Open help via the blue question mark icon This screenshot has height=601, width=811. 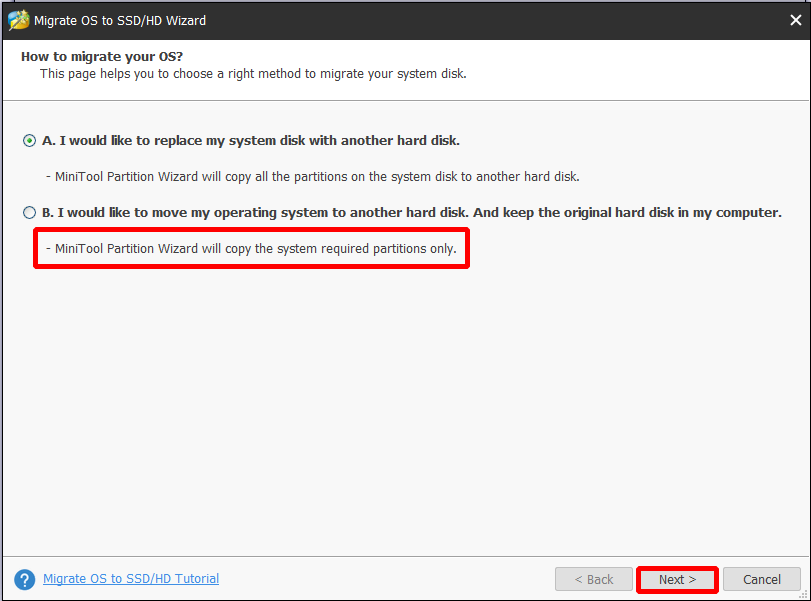[x=24, y=579]
